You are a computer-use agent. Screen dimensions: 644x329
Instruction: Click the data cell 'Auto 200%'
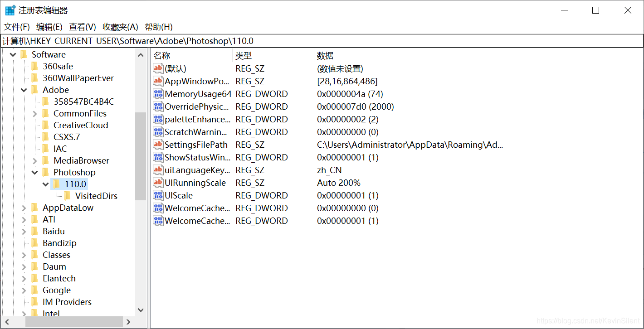339,183
